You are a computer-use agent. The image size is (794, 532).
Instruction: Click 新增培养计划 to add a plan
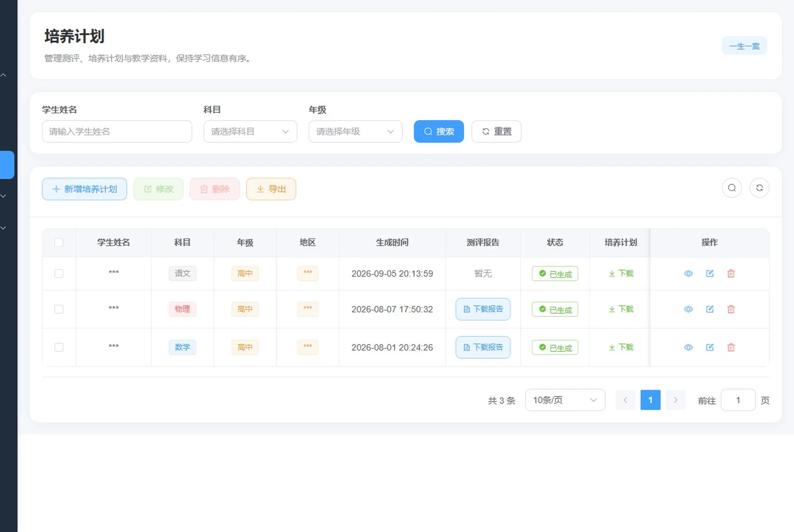(x=84, y=189)
